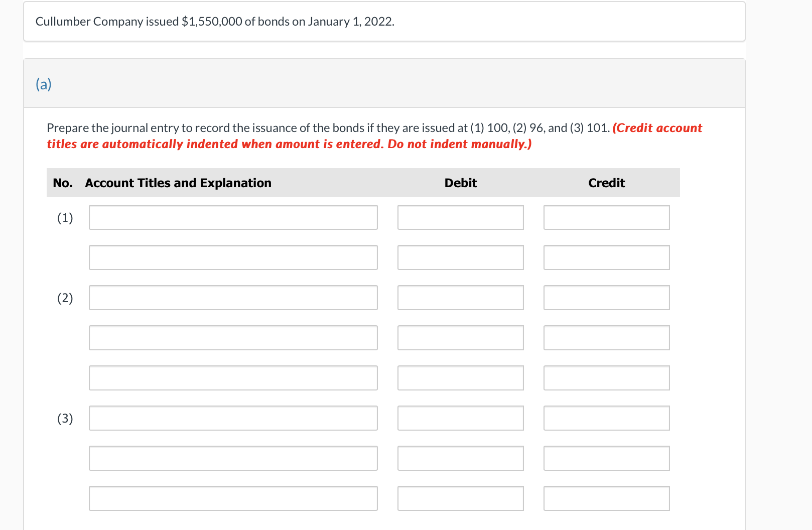Click credit field for entry (2) first row
This screenshot has height=530, width=812.
(x=607, y=298)
